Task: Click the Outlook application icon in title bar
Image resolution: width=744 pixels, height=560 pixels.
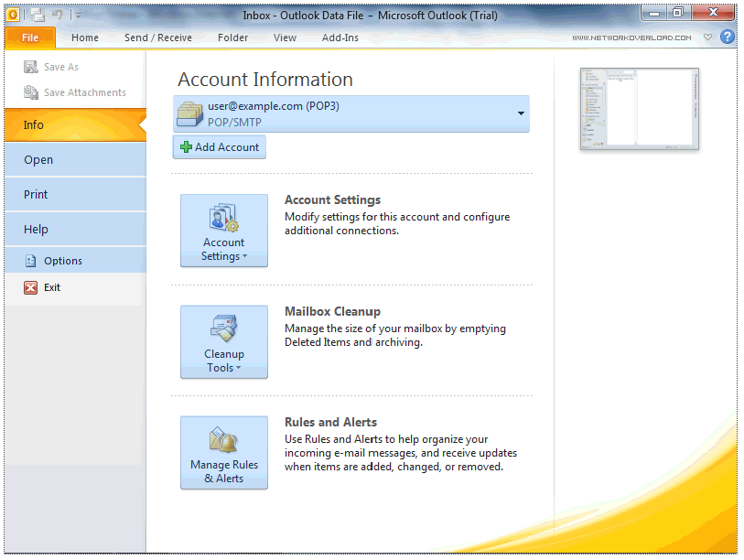Action: [x=13, y=14]
